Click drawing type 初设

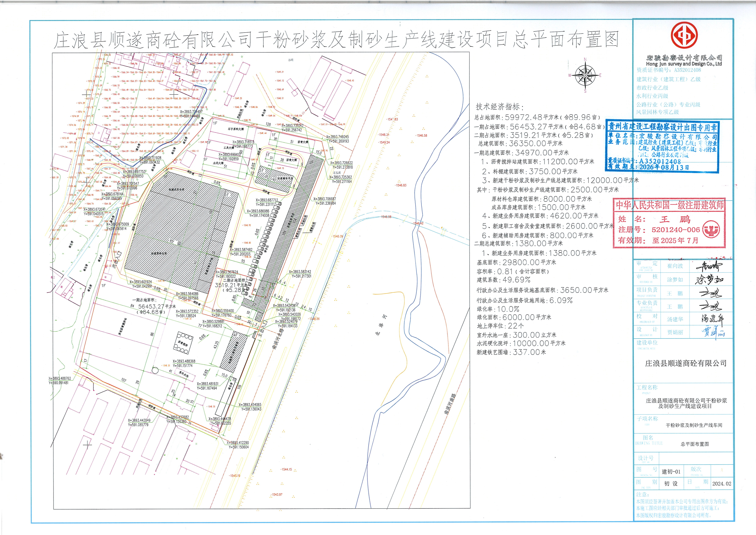[671, 484]
